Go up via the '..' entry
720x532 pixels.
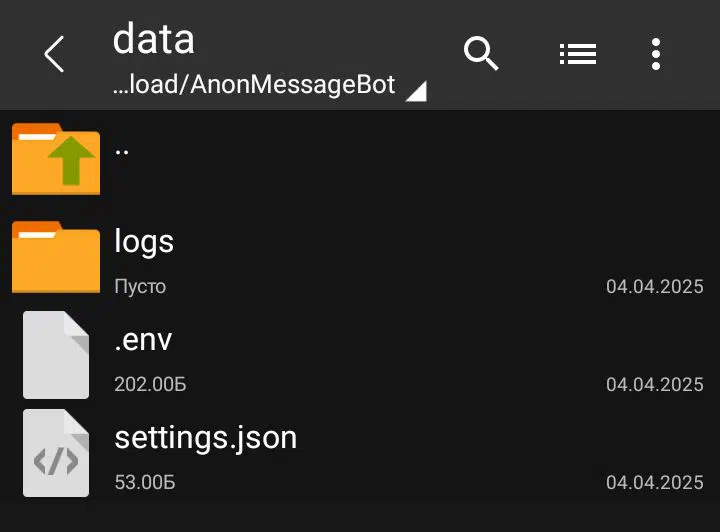[x=122, y=152]
